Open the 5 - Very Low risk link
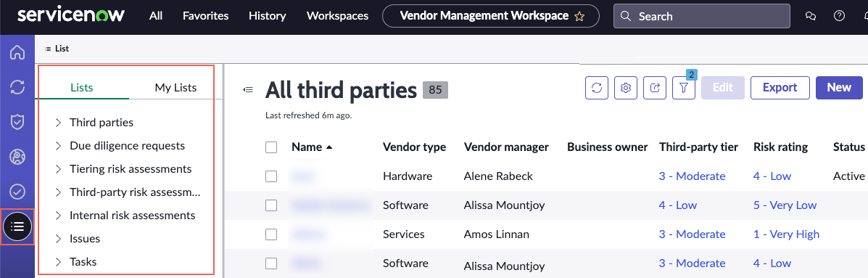Image resolution: width=868 pixels, height=278 pixels. pos(785,205)
